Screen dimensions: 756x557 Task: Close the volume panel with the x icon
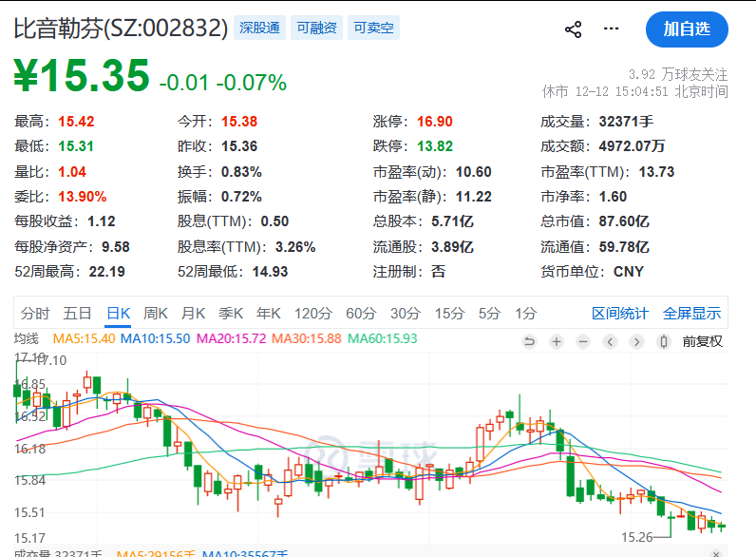point(716,553)
